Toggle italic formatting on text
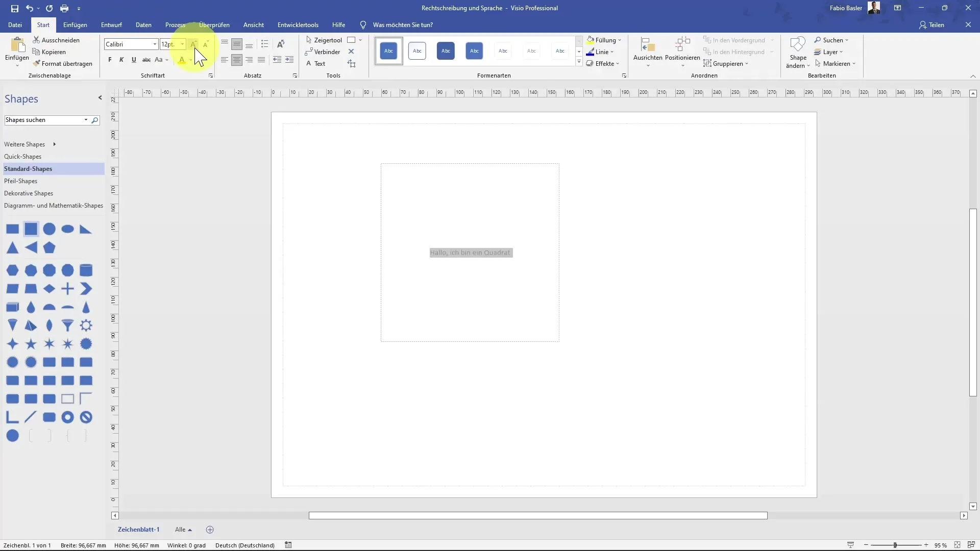 (x=121, y=59)
